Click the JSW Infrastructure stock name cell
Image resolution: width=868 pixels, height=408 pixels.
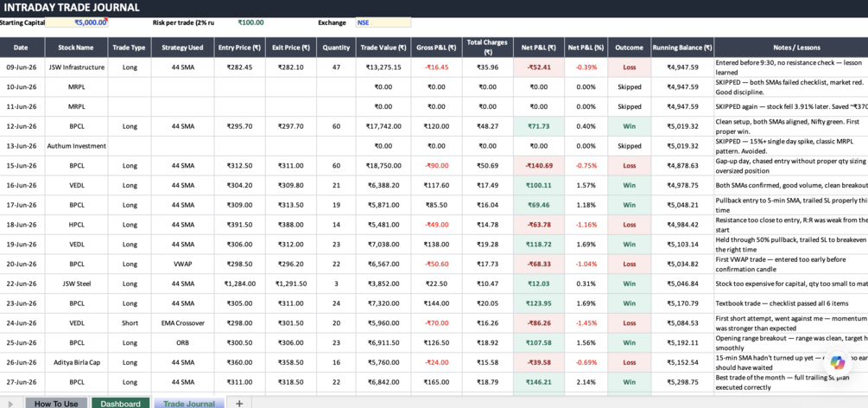76,67
